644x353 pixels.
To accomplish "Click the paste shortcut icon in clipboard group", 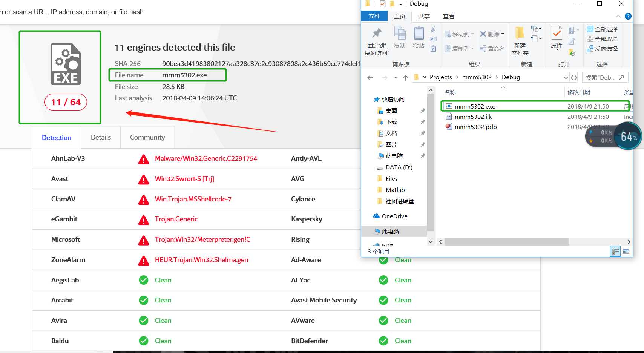I will pyautogui.click(x=433, y=49).
